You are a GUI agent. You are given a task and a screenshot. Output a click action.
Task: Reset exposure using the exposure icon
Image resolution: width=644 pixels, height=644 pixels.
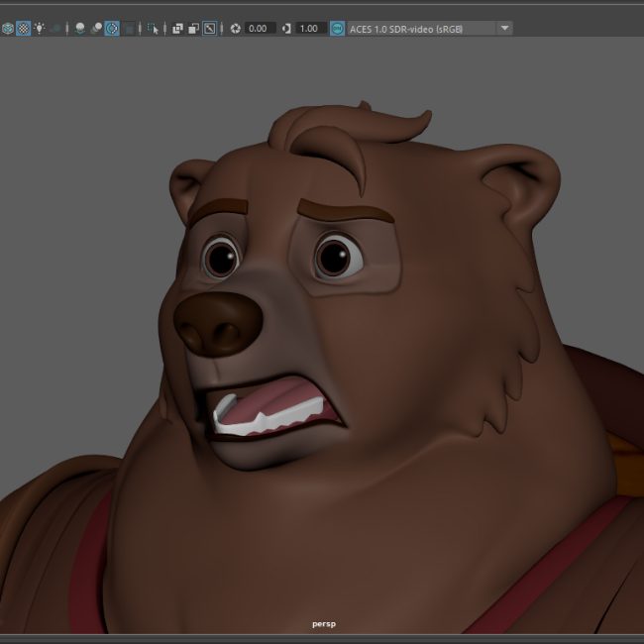[x=235, y=29]
